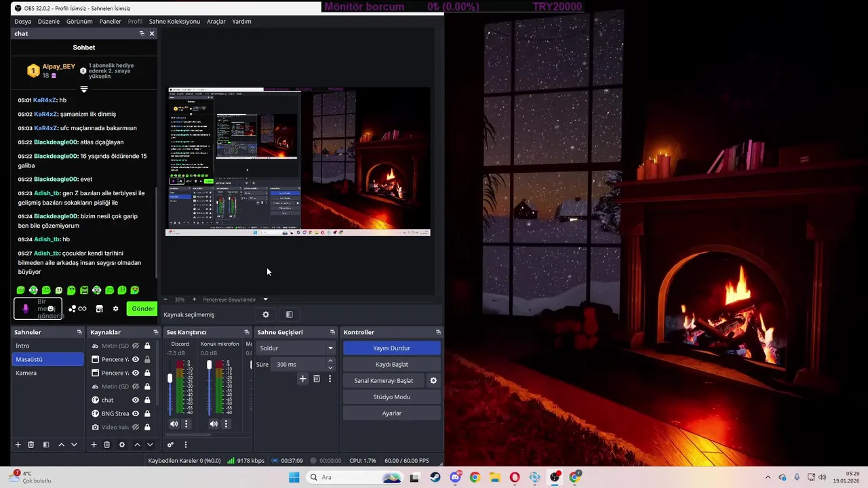Screen dimensions: 868x488
Task: Open source properties gear in the Kaynaklar toolbar
Action: click(122, 445)
